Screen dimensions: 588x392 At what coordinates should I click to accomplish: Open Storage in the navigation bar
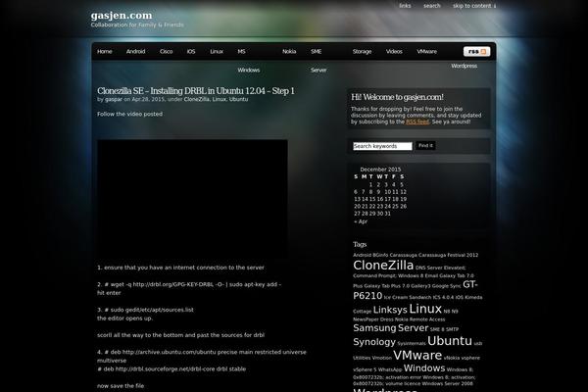(x=362, y=51)
